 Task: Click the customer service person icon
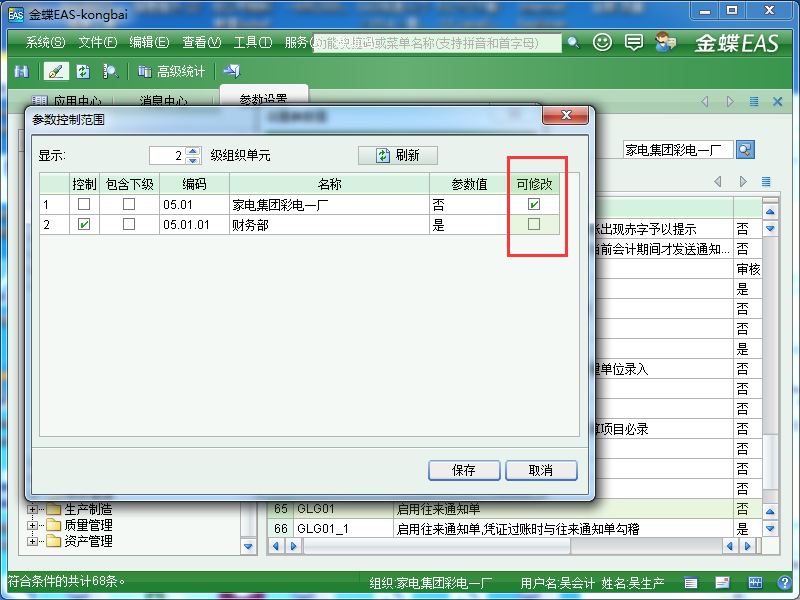point(665,42)
